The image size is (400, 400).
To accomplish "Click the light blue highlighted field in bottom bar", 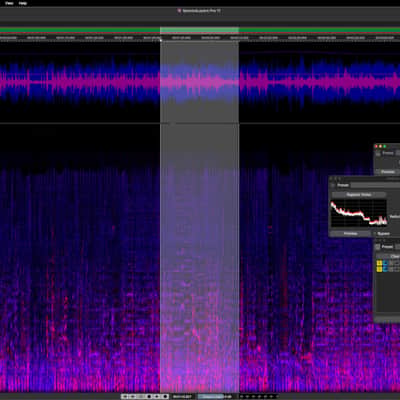I will [211, 396].
